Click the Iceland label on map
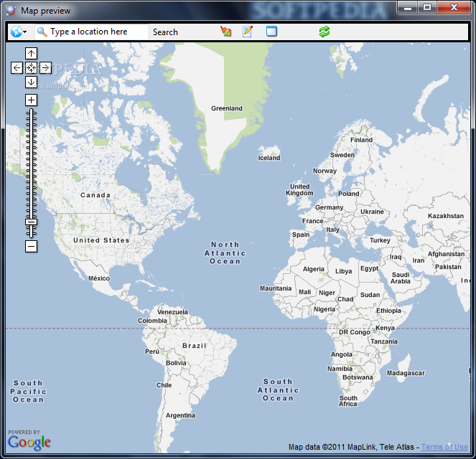The height and width of the screenshot is (459, 476). [269, 158]
